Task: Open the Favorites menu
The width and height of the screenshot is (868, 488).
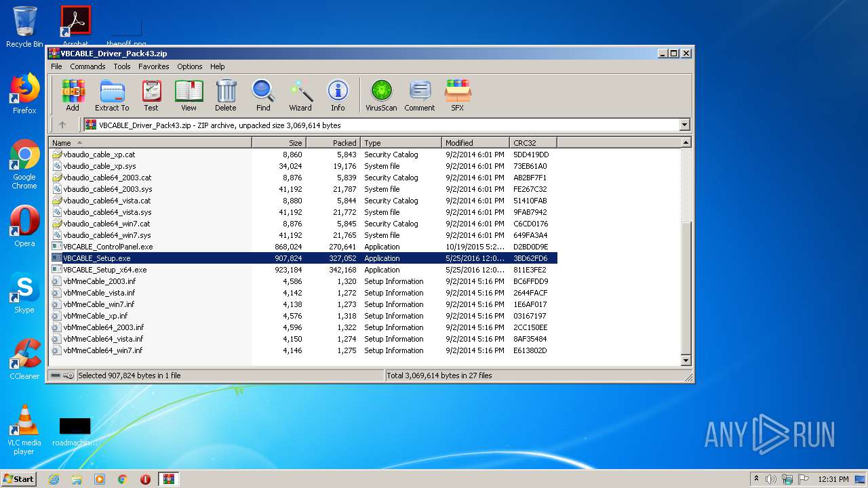Action: tap(154, 66)
